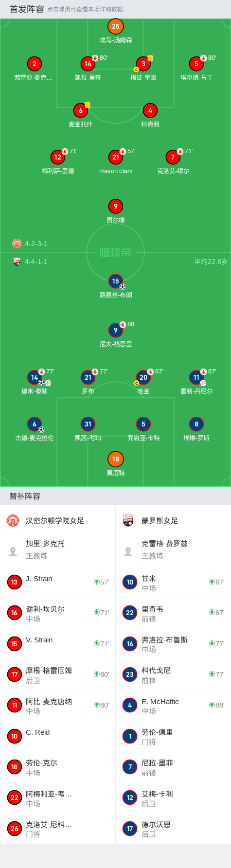This screenshot has width=231, height=868.
Task: Tap striker number 9 贾尔德 icon
Action: 115,206
